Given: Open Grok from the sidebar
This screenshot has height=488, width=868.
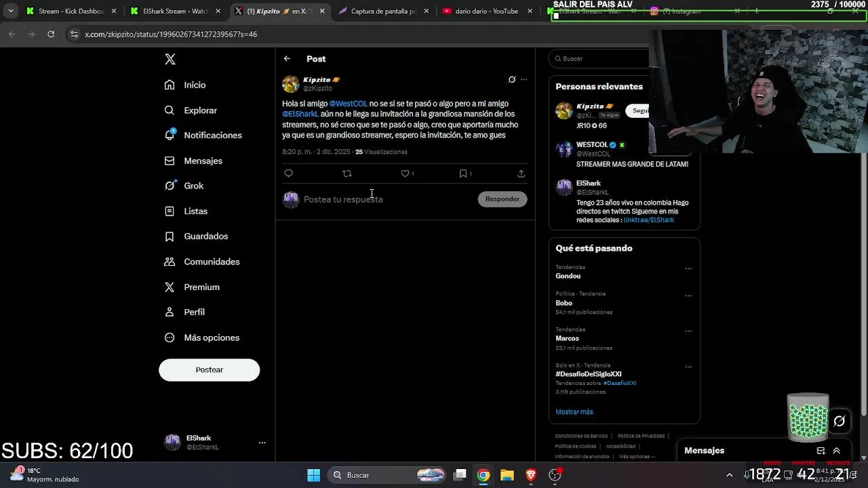Looking at the screenshot, I should click(184, 186).
